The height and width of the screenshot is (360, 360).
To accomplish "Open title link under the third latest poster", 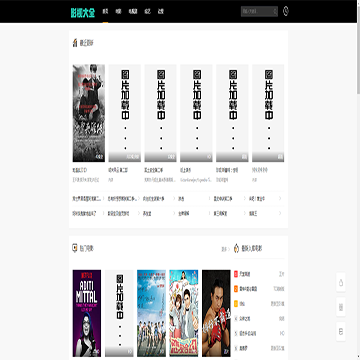I will (154, 170).
